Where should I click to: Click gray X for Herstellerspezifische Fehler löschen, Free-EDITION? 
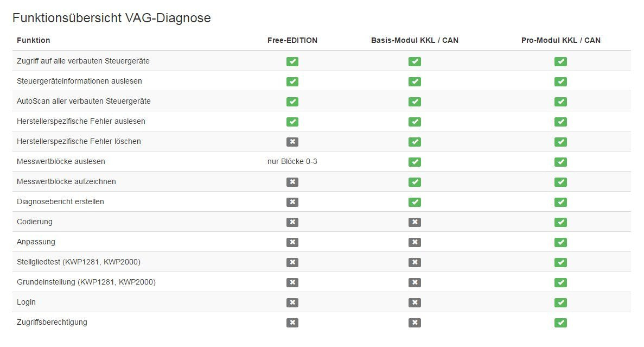(x=292, y=142)
